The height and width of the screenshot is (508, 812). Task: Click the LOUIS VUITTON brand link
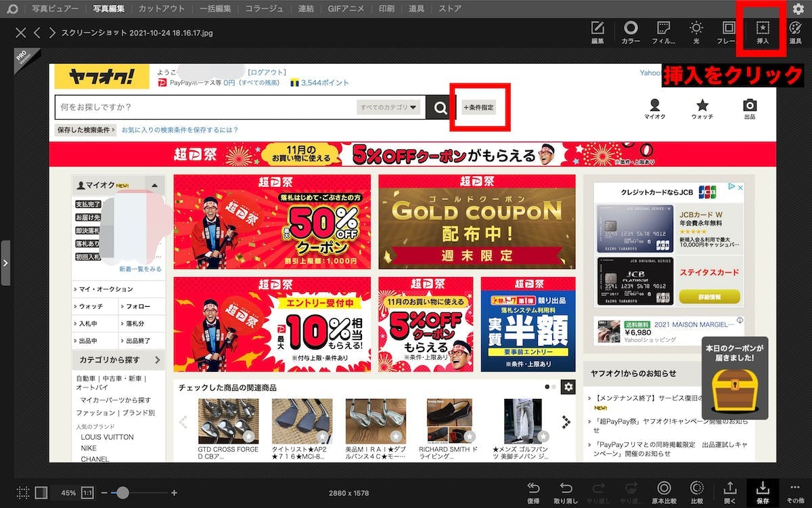pos(108,437)
